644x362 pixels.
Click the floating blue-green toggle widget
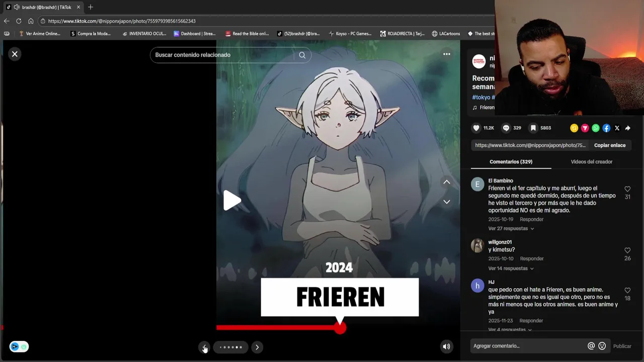(19, 346)
